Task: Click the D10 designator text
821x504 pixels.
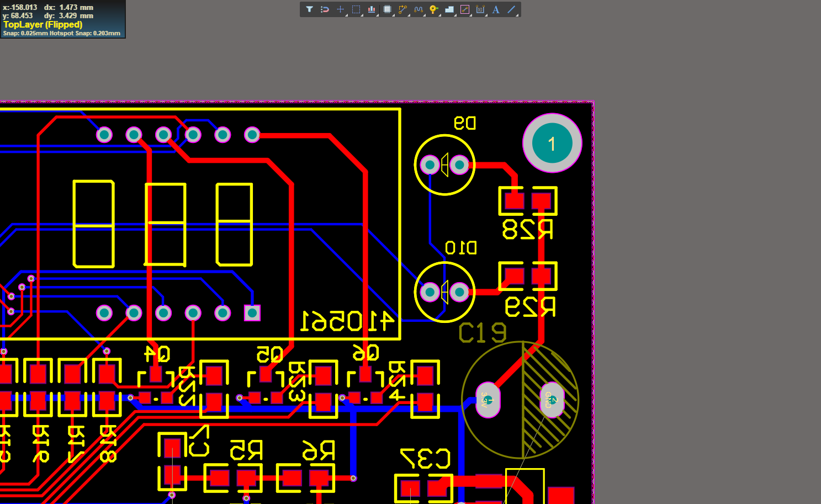Action: click(461, 247)
